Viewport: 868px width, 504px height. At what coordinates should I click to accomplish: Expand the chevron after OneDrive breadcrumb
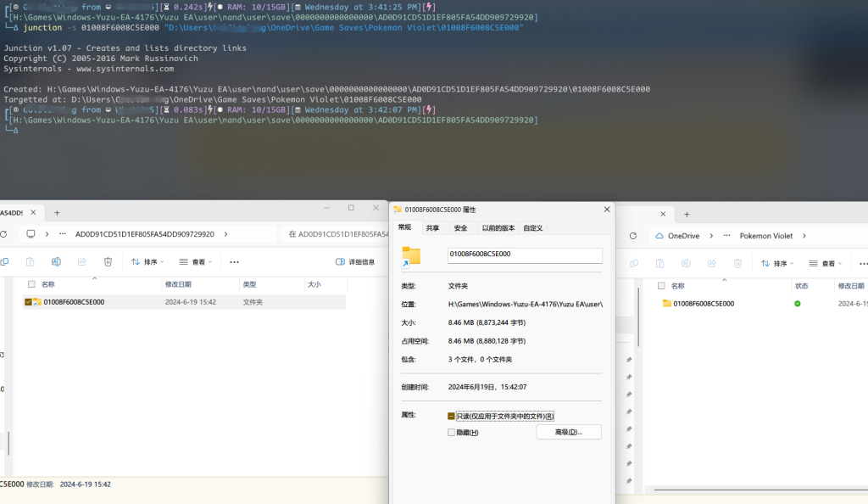[x=711, y=236]
